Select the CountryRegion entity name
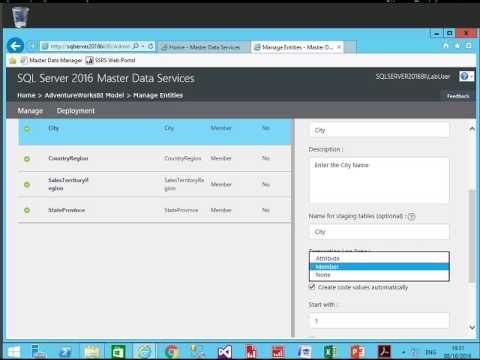 68,158
